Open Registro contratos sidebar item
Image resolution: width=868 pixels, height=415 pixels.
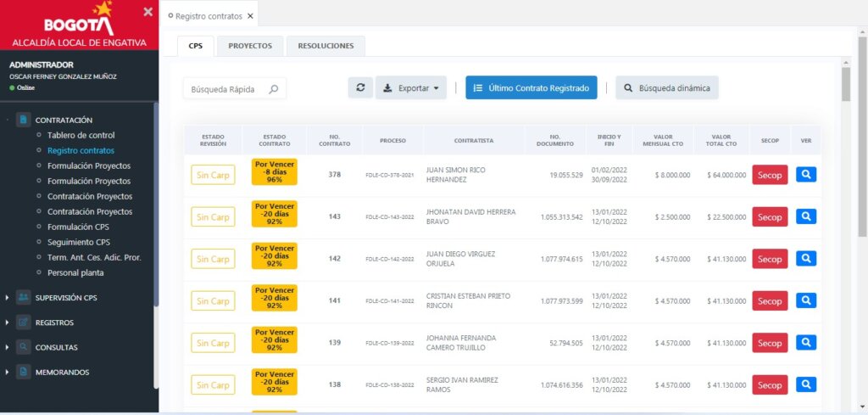pyautogui.click(x=81, y=150)
